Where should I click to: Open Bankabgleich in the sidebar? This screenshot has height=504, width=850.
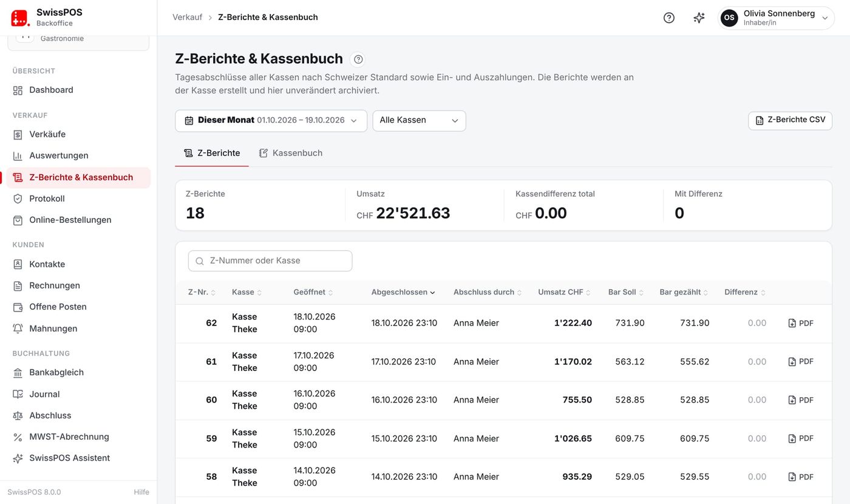pyautogui.click(x=78, y=372)
